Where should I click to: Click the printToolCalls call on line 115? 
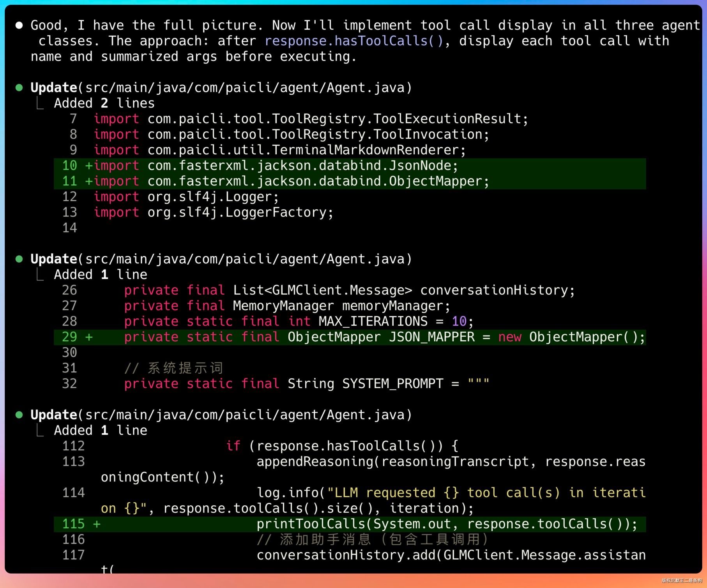click(x=447, y=524)
